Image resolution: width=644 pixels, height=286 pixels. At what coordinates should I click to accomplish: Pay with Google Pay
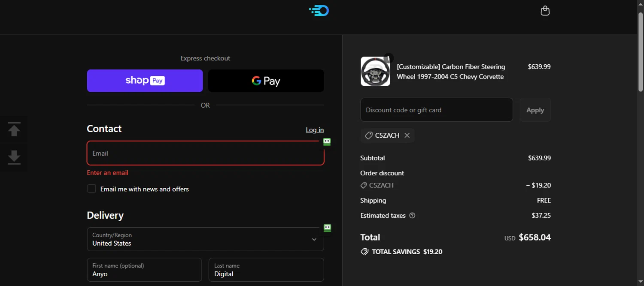(266, 81)
